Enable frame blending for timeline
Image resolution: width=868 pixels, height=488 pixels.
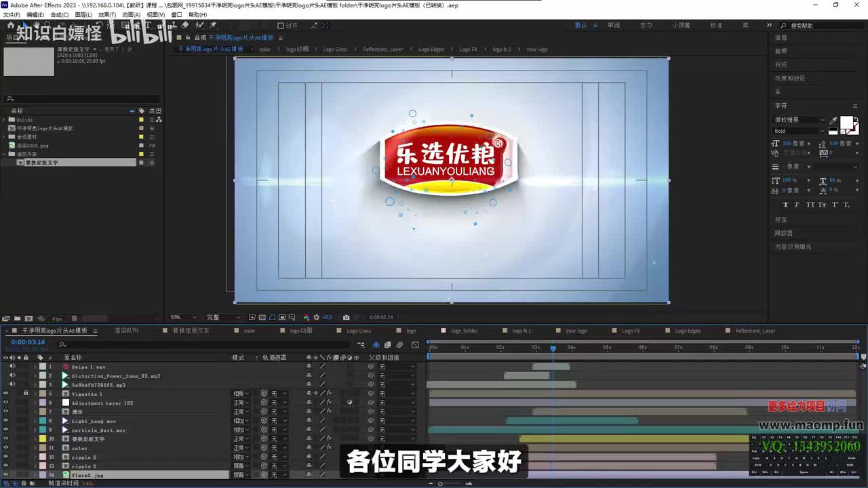pyautogui.click(x=387, y=345)
